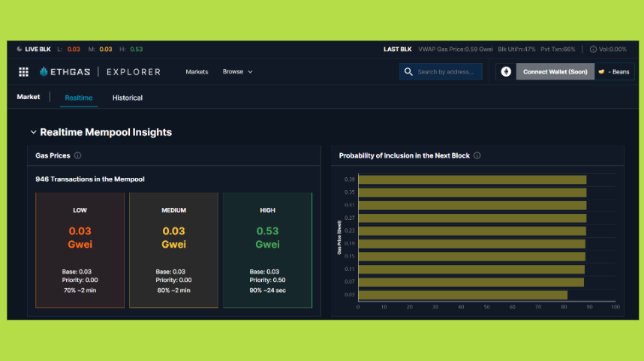Select the MEDIUM gas price card

(x=173, y=250)
